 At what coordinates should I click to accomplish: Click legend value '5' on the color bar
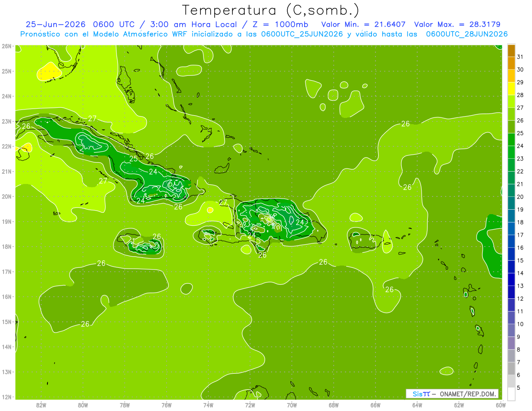click(x=519, y=388)
